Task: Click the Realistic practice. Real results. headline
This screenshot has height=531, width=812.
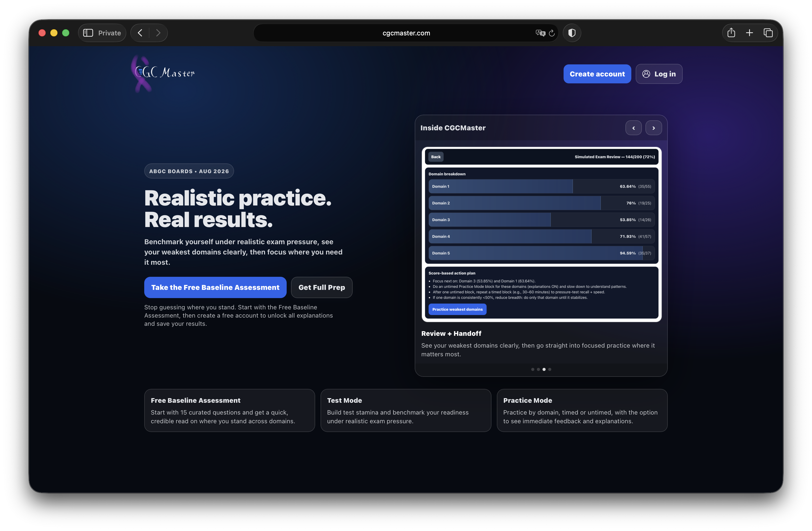Action: click(x=238, y=208)
